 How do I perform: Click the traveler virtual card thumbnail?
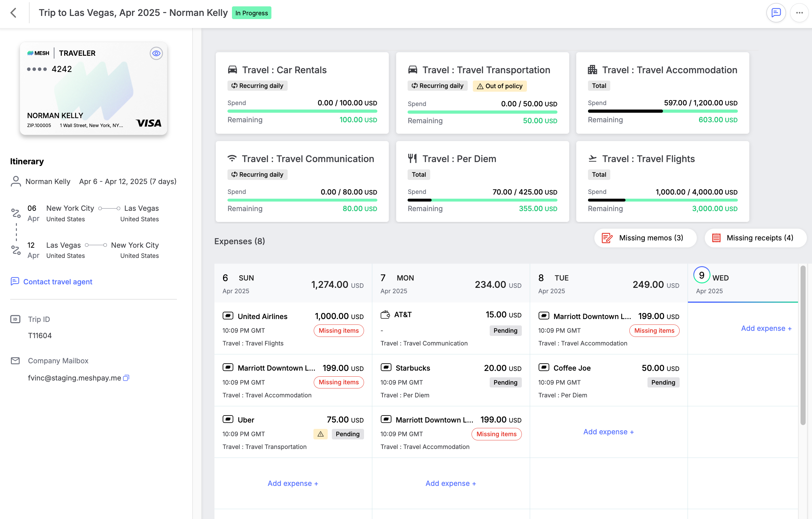click(94, 89)
